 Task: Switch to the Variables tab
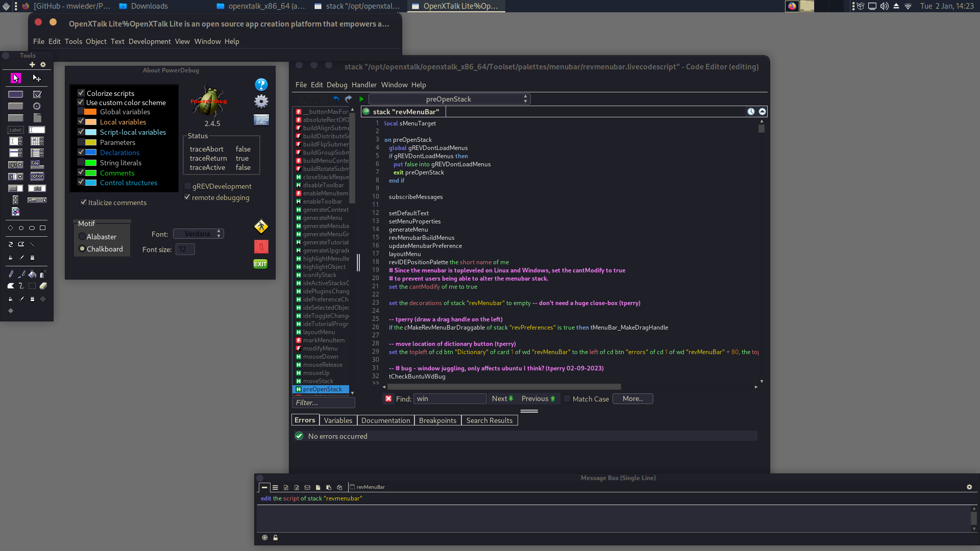(338, 420)
